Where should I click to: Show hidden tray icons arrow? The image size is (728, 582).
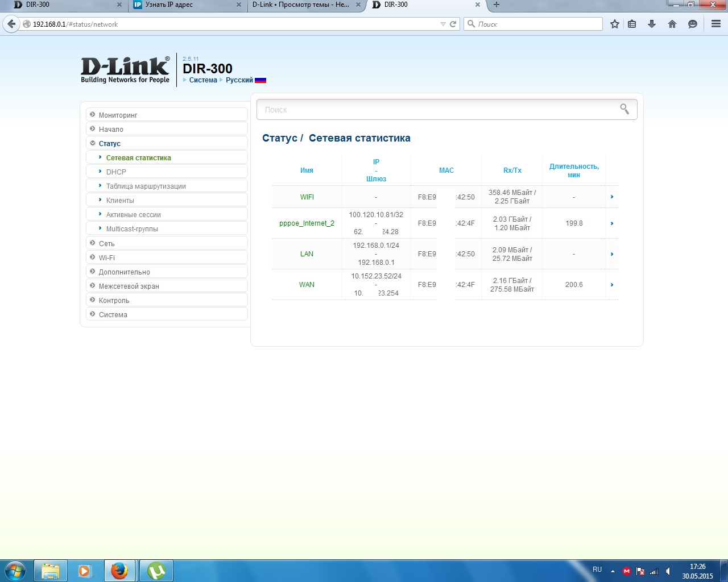click(x=613, y=571)
